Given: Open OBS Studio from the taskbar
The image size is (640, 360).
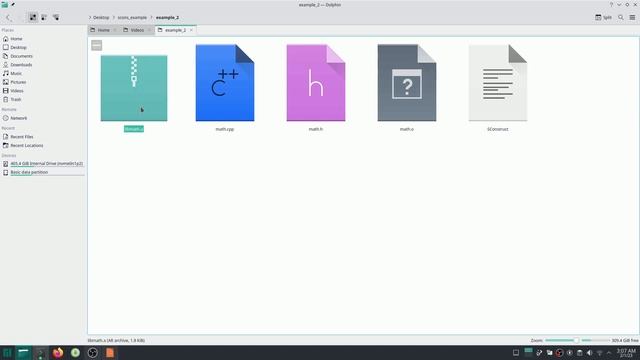Looking at the screenshot, I should pyautogui.click(x=93, y=353).
